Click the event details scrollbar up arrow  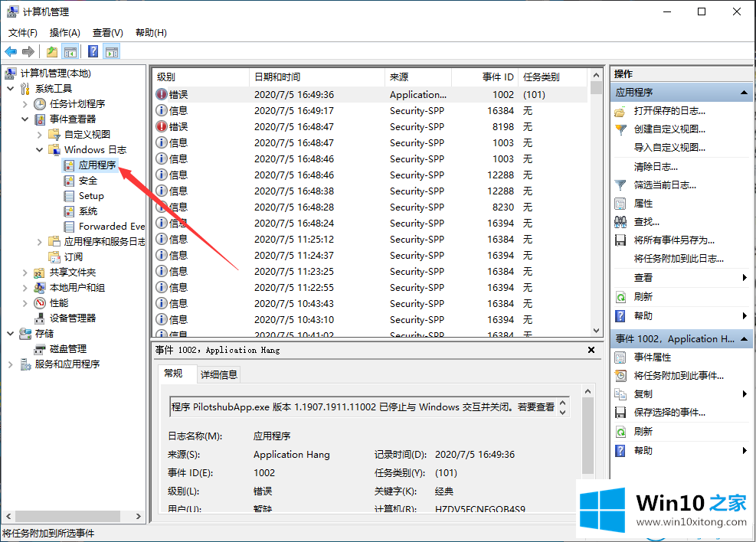click(587, 391)
